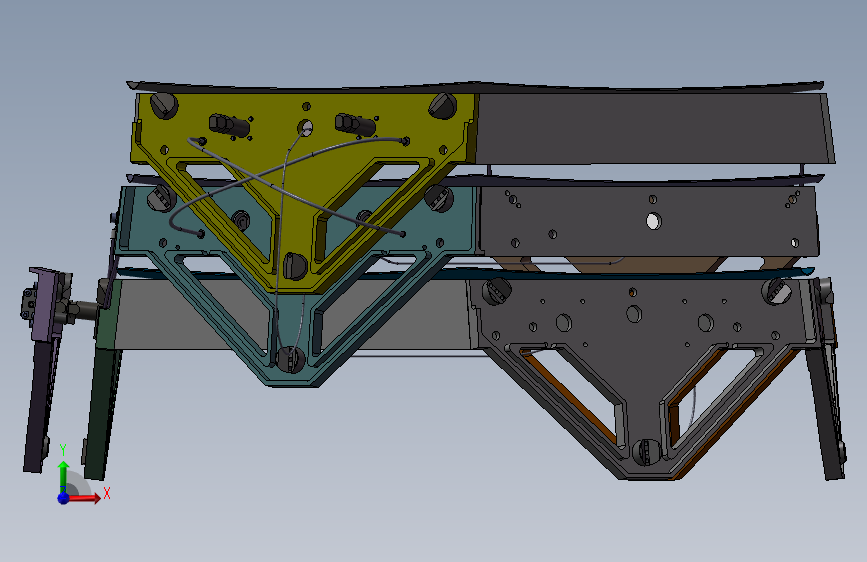The width and height of the screenshot is (867, 562).
Task: Select the top-right screw on right dark bracket
Action: pyautogui.click(x=776, y=292)
